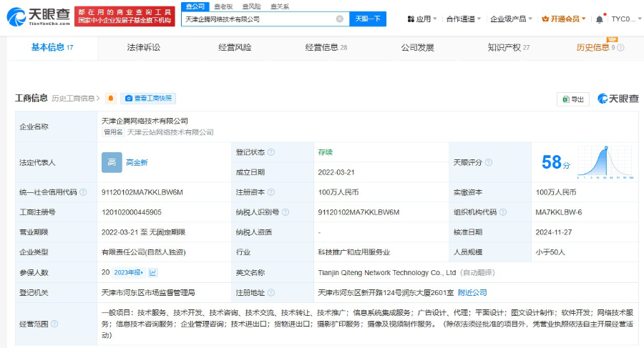The image size is (644, 348).
Task: Open the 应用 dropdown menu
Action: (x=421, y=19)
